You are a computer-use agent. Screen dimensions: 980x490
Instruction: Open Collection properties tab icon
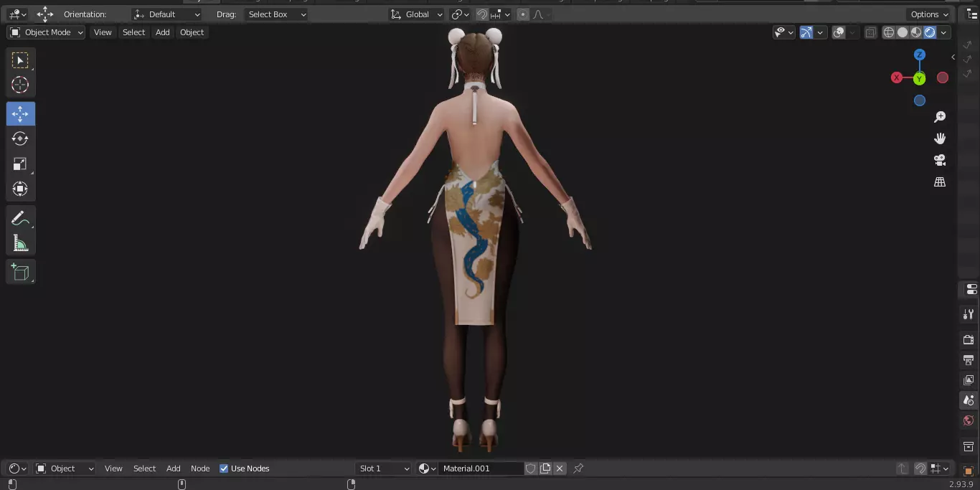969,446
